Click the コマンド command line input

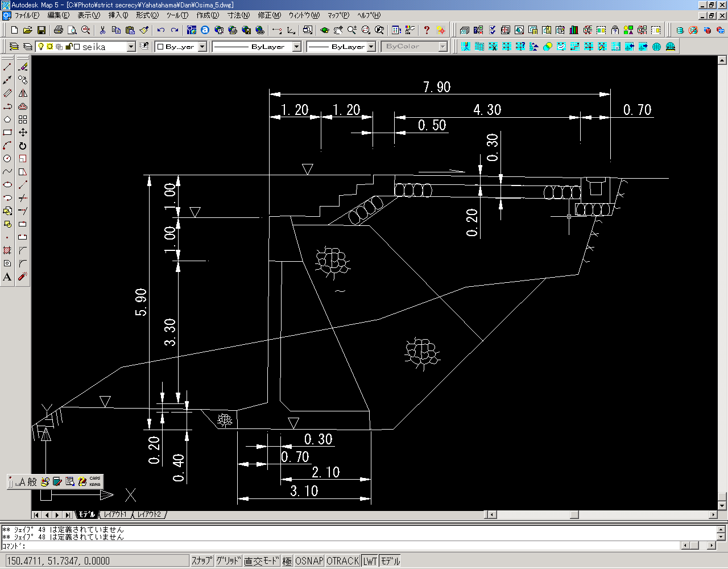[341, 546]
